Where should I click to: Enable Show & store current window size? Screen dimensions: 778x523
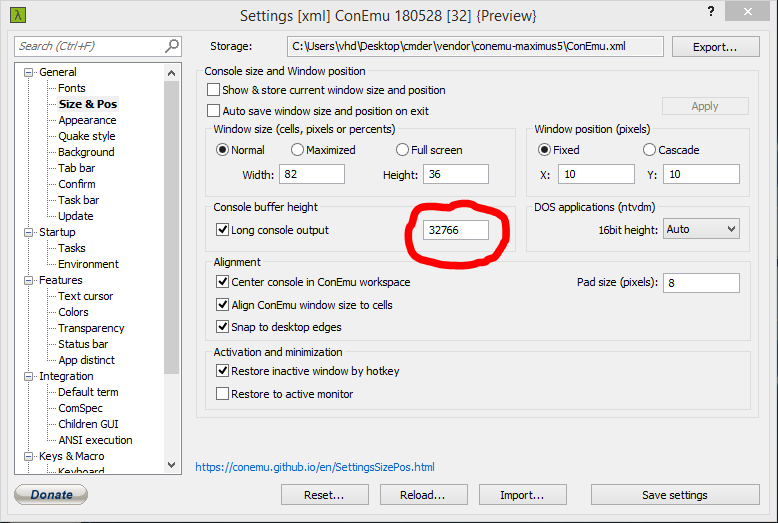(213, 90)
